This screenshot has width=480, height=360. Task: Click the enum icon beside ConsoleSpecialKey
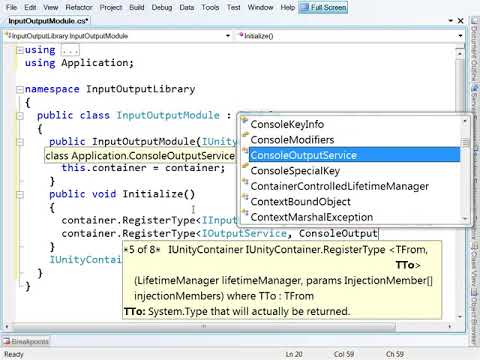[245, 166]
